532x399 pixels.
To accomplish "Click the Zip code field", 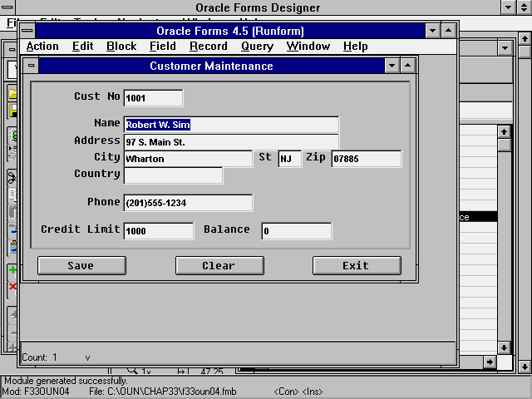I will 366,159.
